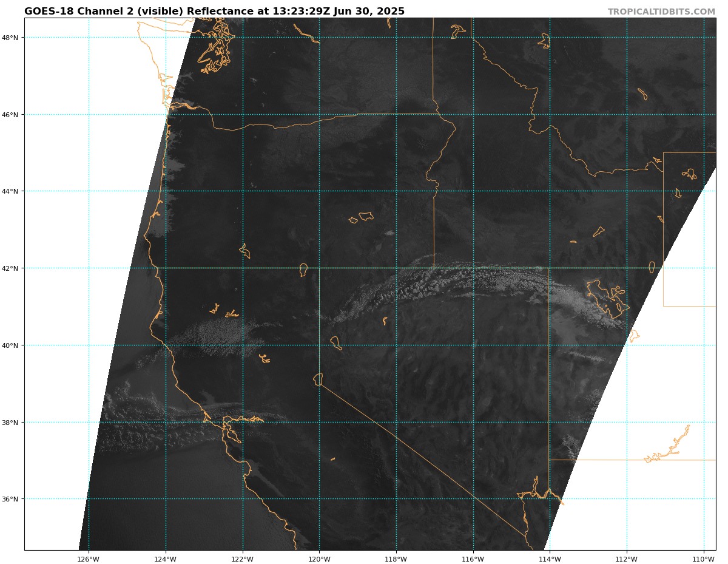
Task: Click the 118°W longitude label
Action: (x=396, y=559)
